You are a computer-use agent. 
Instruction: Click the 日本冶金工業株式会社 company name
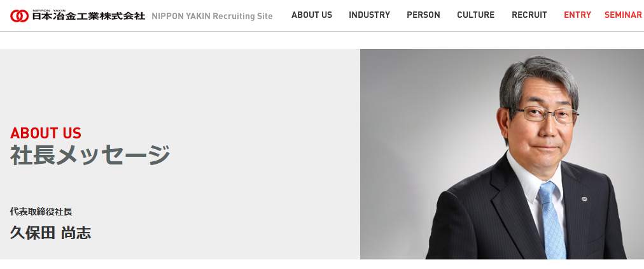[88, 17]
